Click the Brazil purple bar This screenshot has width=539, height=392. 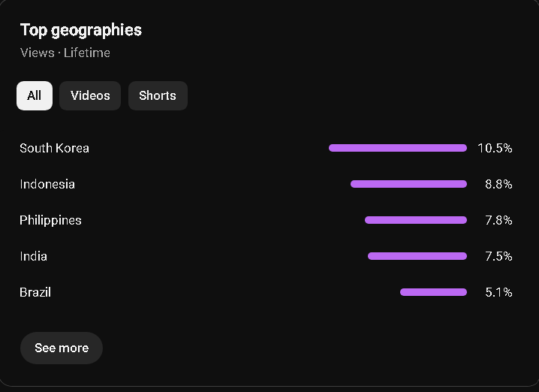[x=433, y=292]
